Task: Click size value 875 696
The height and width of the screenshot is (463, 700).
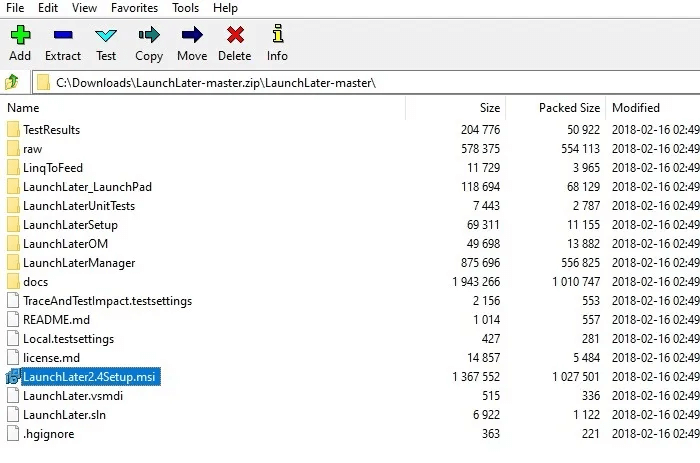Action: 480,263
